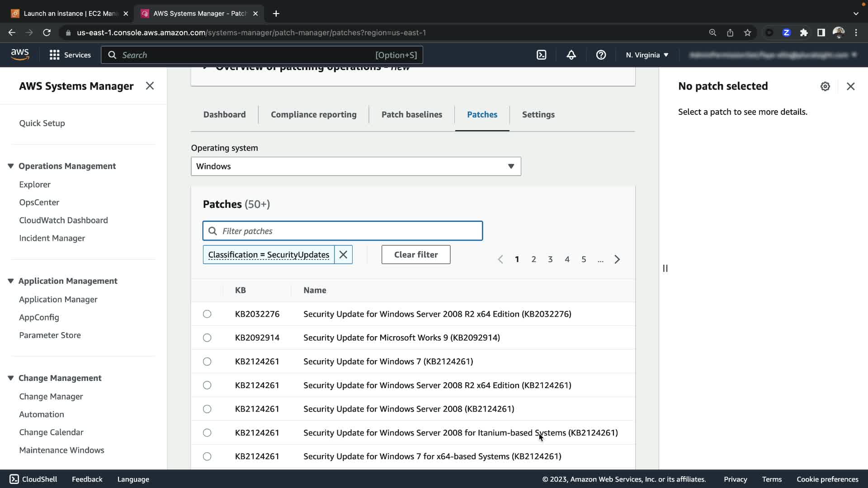Click the Clear filter button
This screenshot has width=868, height=488.
(x=415, y=255)
